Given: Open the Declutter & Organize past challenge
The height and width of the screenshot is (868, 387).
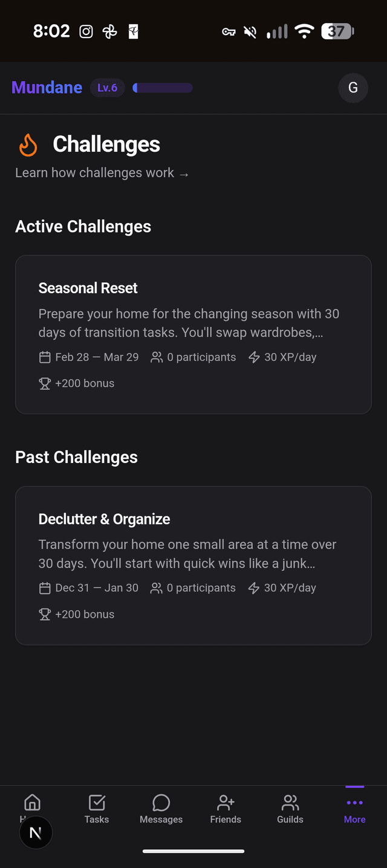Looking at the screenshot, I should pos(193,565).
